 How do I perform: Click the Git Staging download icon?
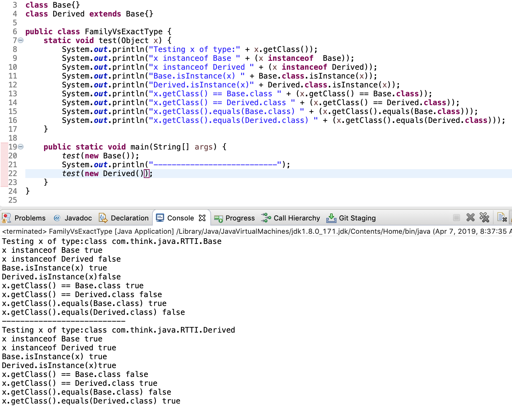(331, 218)
